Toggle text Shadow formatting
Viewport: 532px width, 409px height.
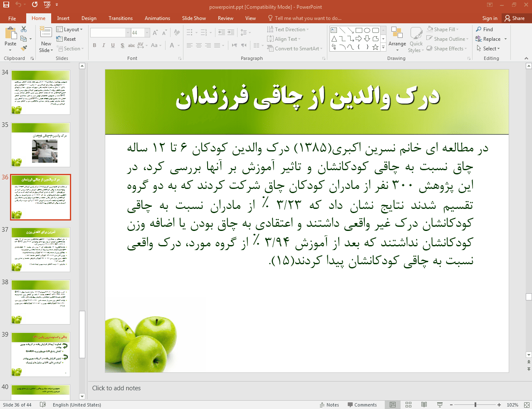122,45
